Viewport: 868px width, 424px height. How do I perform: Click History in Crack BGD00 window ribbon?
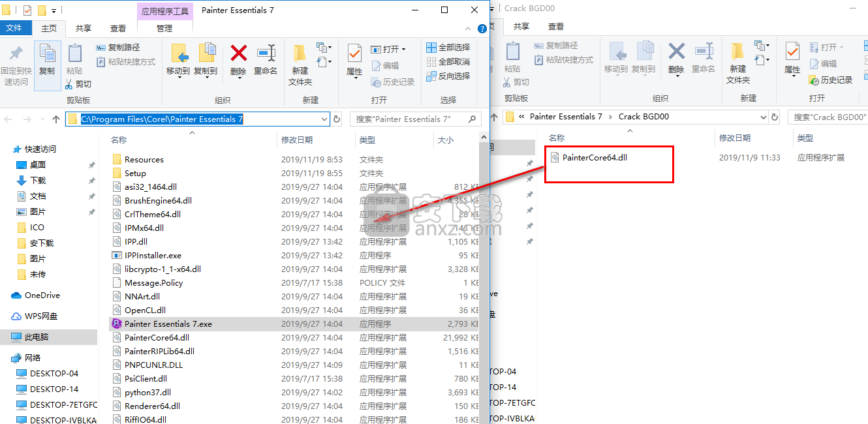831,80
